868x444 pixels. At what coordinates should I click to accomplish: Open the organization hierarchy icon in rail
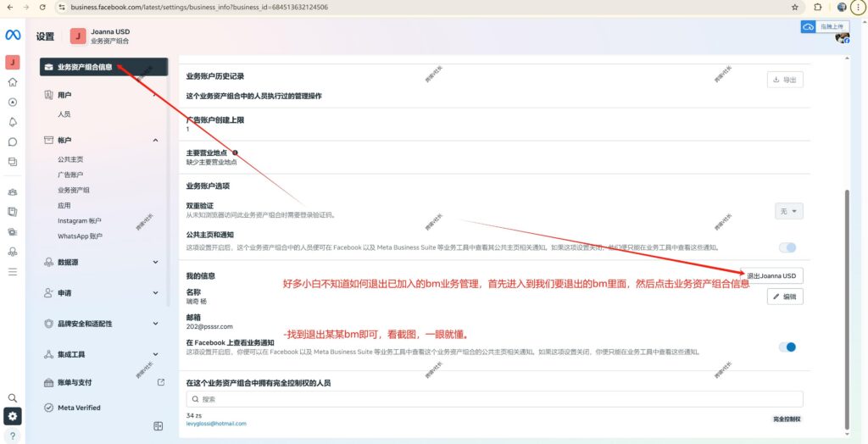tap(12, 252)
